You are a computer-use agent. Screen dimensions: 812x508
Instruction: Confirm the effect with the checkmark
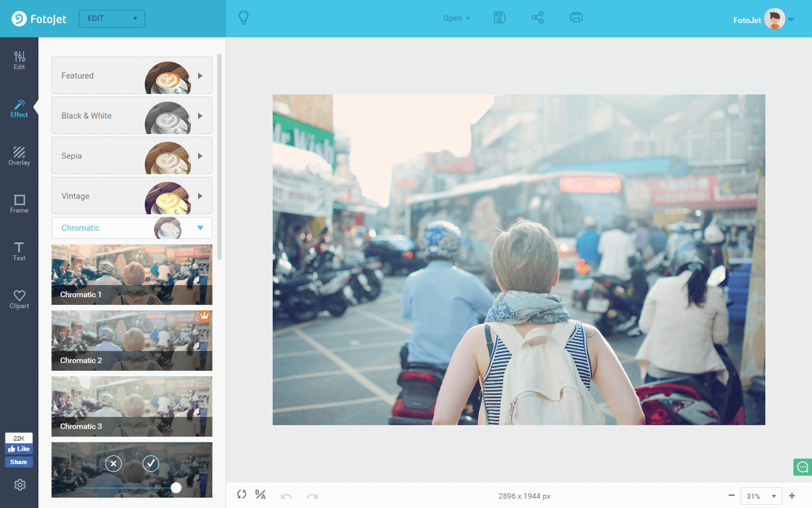coord(151,464)
